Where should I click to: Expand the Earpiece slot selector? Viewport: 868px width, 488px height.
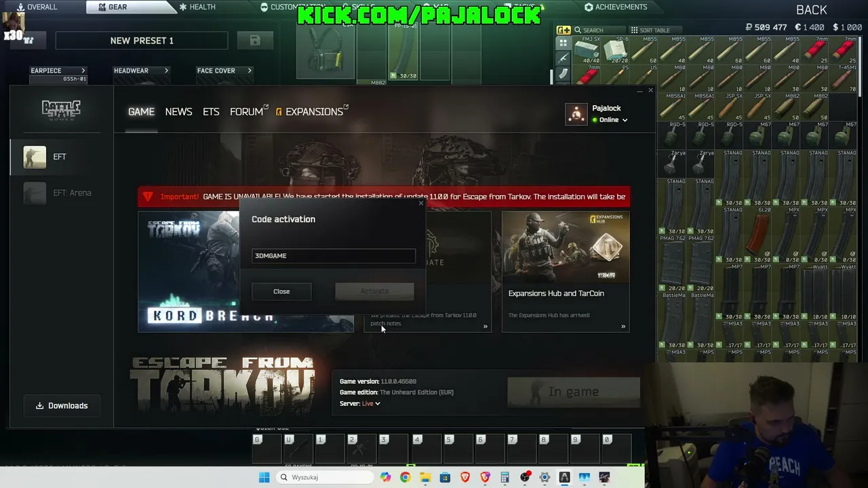[58, 70]
